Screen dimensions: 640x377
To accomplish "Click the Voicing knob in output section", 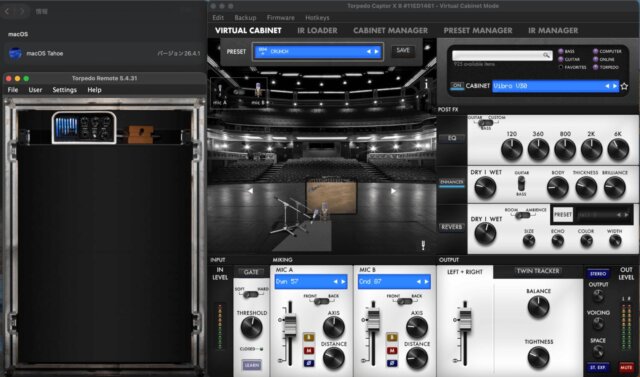I will pos(598,324).
